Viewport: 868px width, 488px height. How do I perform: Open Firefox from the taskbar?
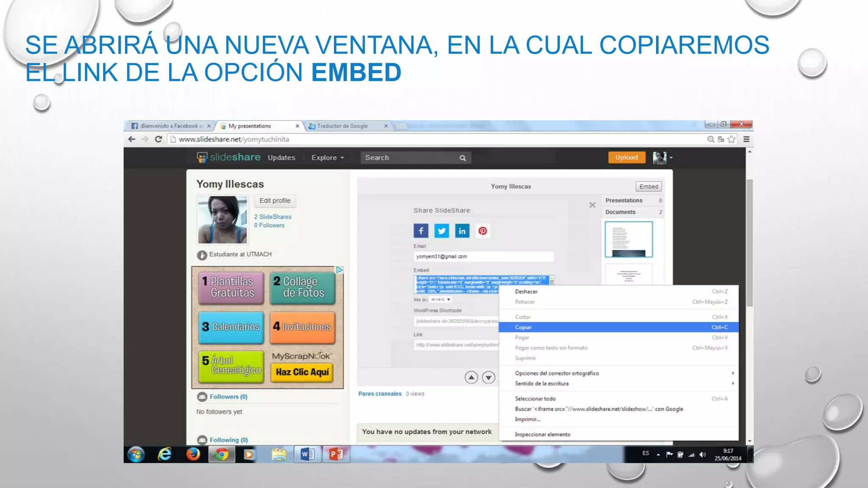pyautogui.click(x=193, y=455)
